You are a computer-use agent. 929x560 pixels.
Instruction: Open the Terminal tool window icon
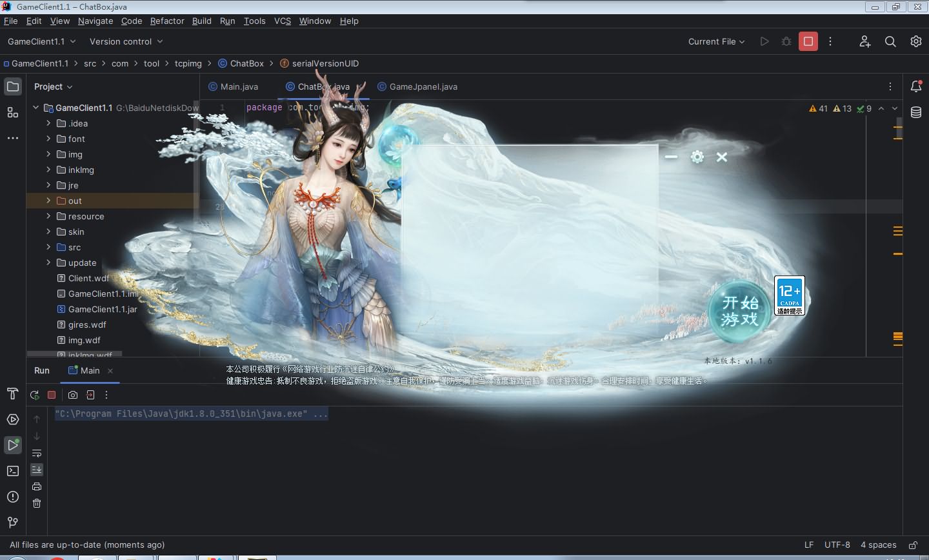(x=13, y=471)
